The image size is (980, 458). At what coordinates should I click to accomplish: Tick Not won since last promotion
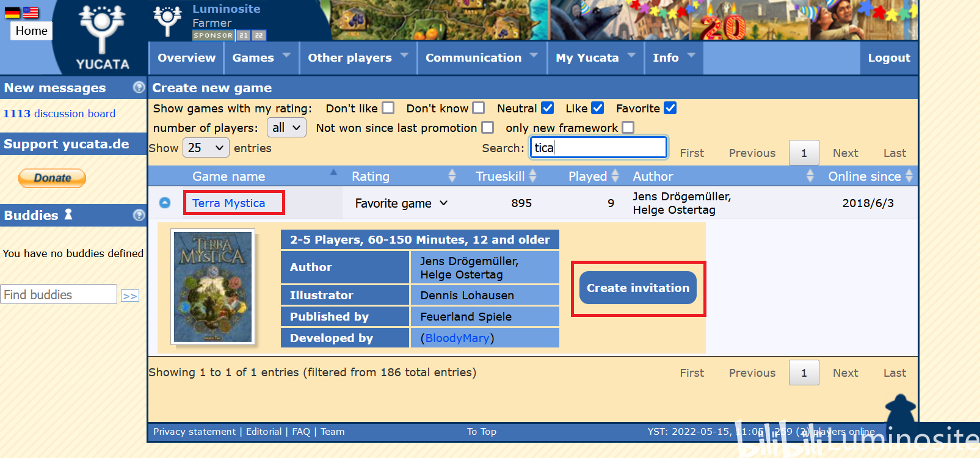[487, 128]
